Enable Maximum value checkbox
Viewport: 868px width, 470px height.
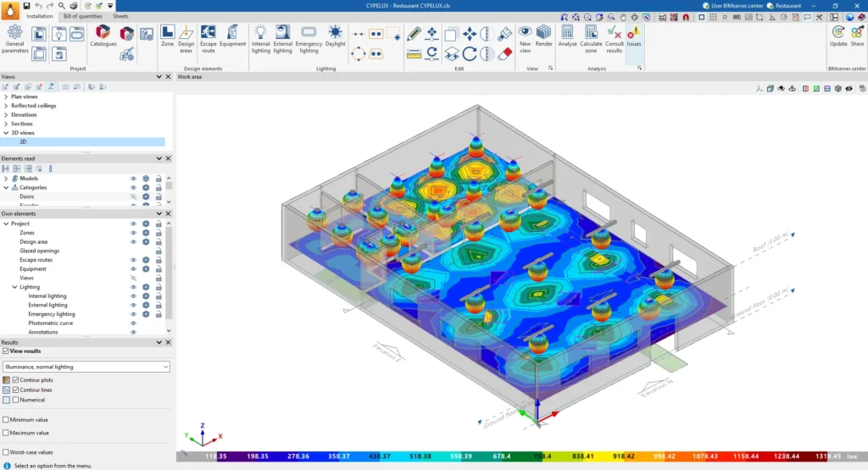pyautogui.click(x=6, y=433)
